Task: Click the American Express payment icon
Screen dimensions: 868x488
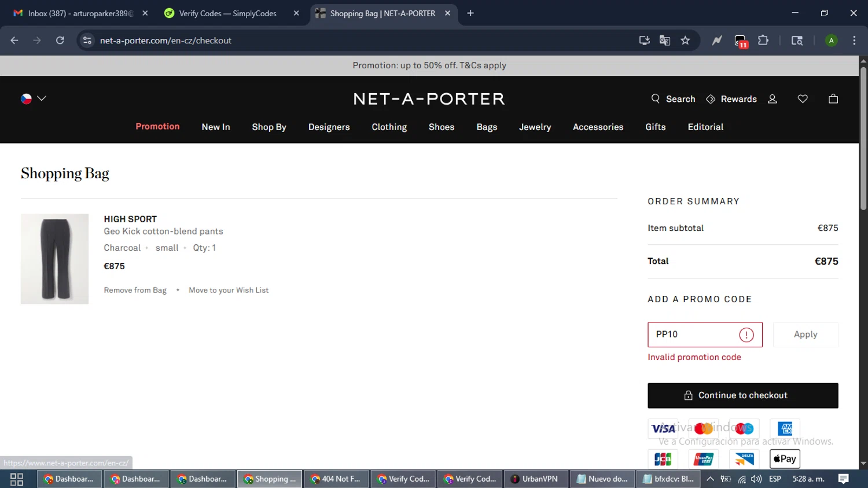Action: pos(785,428)
